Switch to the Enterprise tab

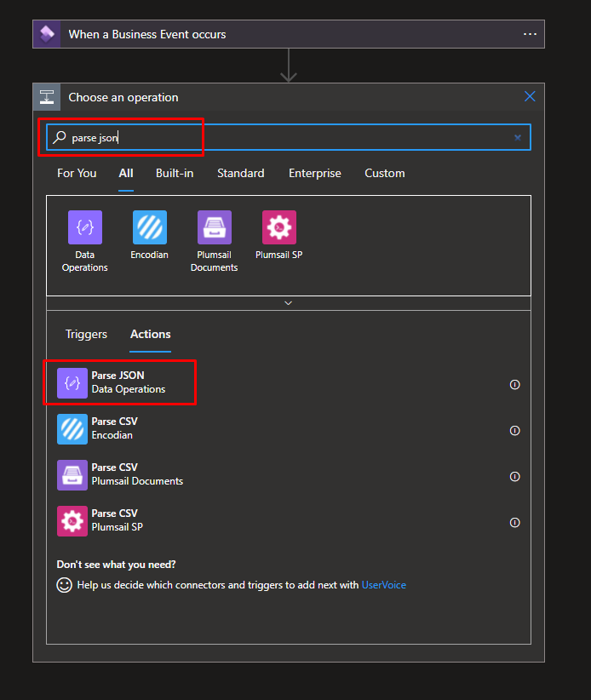(315, 173)
